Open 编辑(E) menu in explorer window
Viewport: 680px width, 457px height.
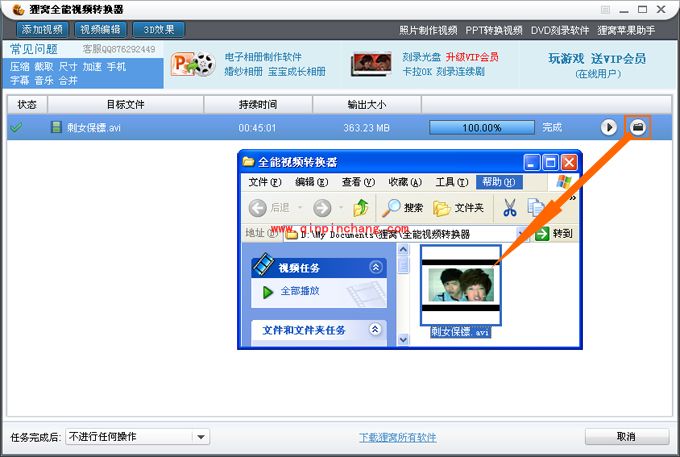311,182
